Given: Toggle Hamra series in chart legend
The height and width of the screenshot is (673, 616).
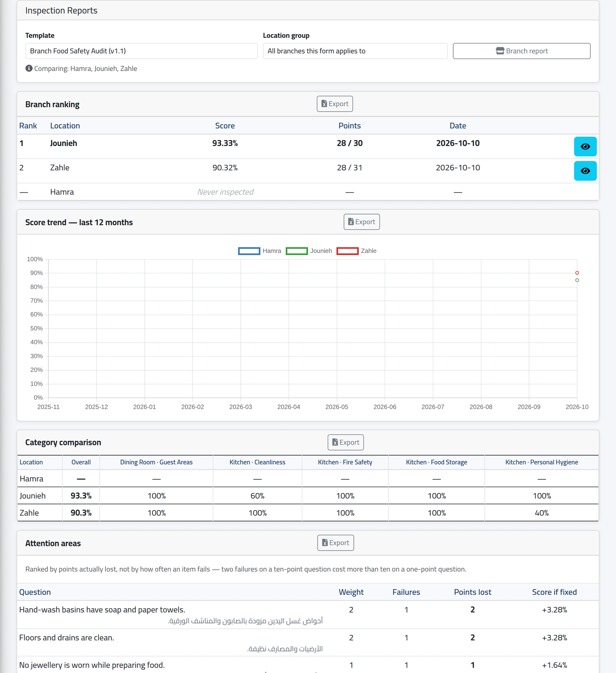Looking at the screenshot, I should 260,251.
